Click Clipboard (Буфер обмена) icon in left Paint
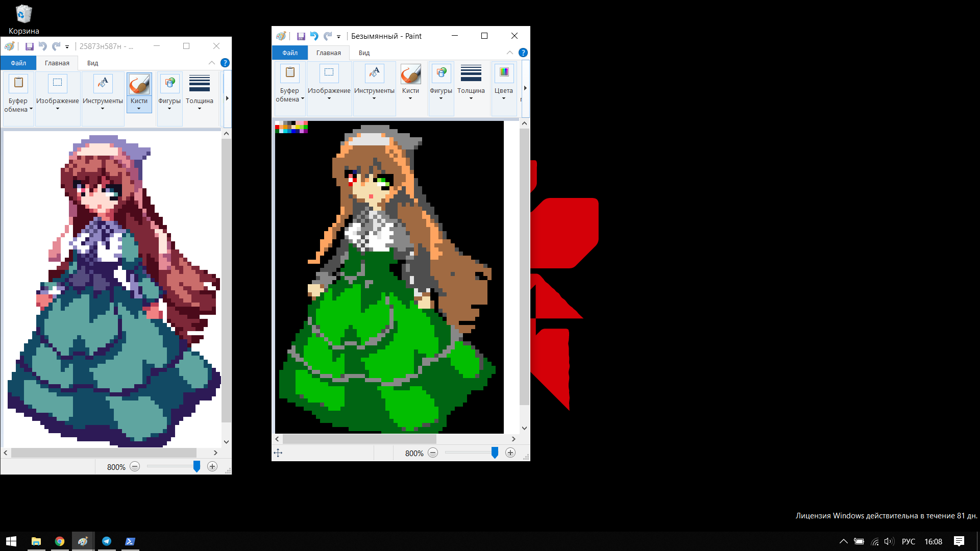 18,83
